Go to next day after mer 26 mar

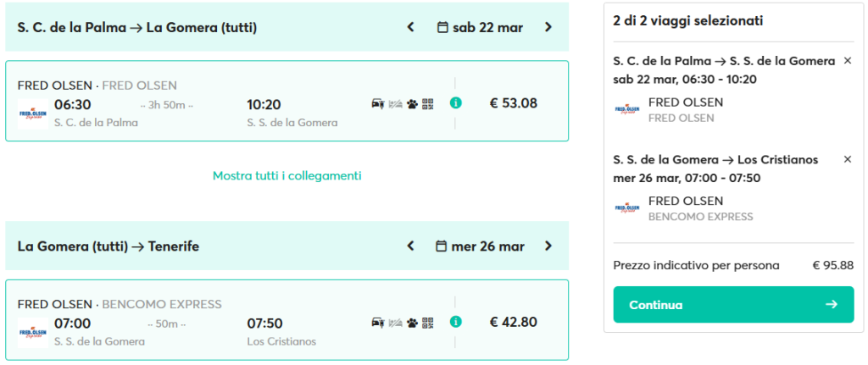click(548, 246)
